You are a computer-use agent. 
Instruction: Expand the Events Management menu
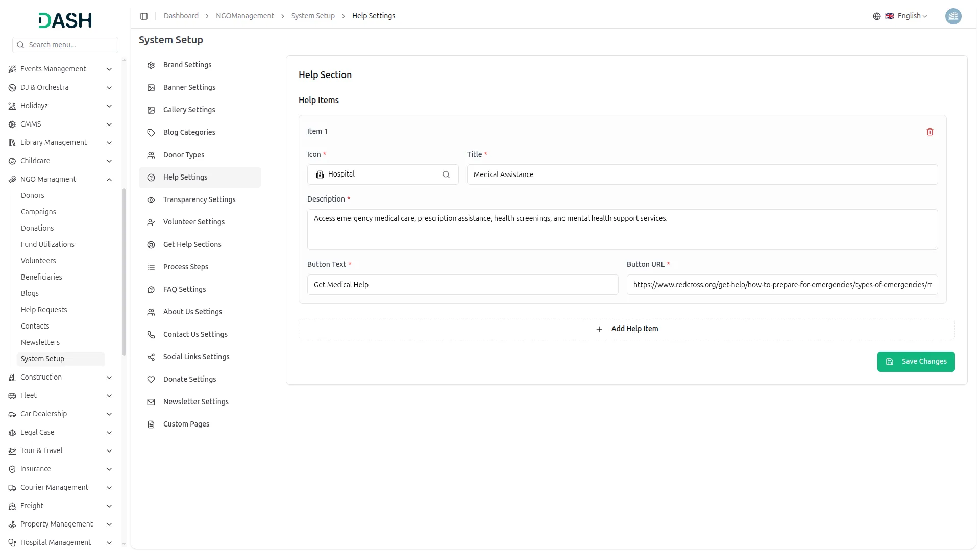pos(109,69)
